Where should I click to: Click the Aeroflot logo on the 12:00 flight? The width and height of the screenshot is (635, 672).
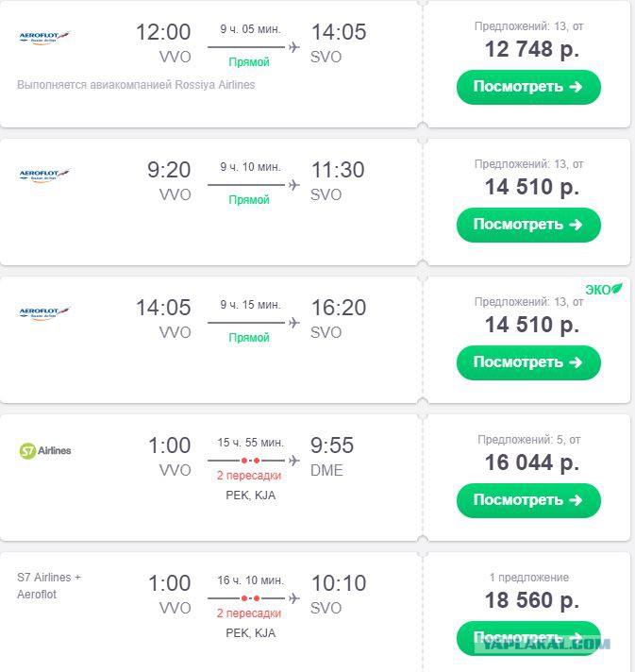(44, 38)
